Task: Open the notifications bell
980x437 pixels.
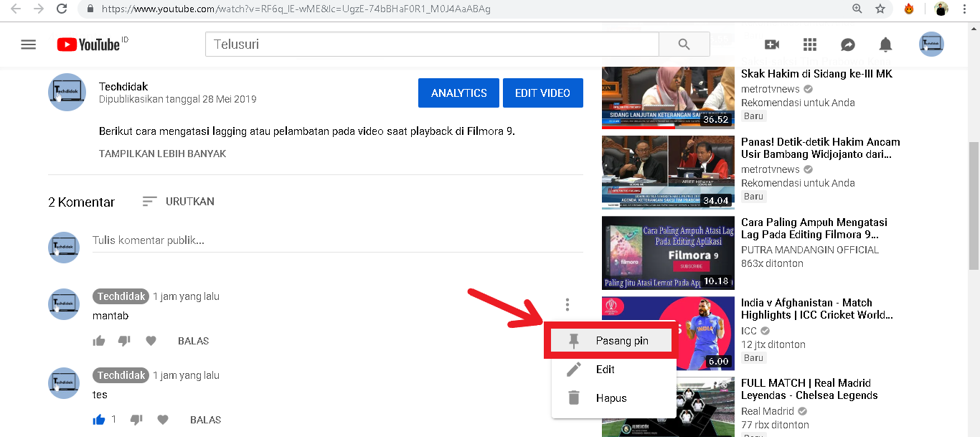Action: (x=885, y=44)
